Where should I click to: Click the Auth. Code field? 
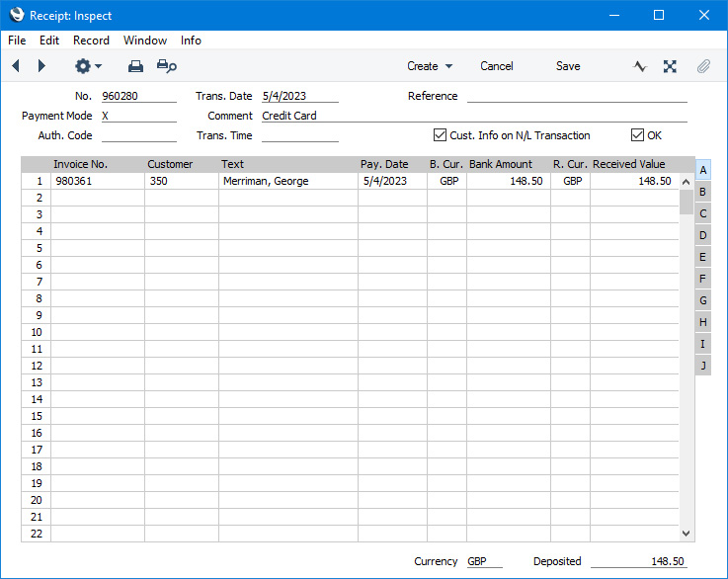pyautogui.click(x=139, y=135)
